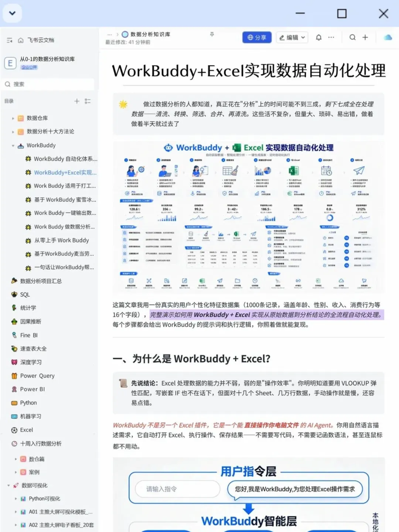Click the SQL entry icon
Image resolution: width=399 pixels, height=532 pixels.
(x=14, y=294)
